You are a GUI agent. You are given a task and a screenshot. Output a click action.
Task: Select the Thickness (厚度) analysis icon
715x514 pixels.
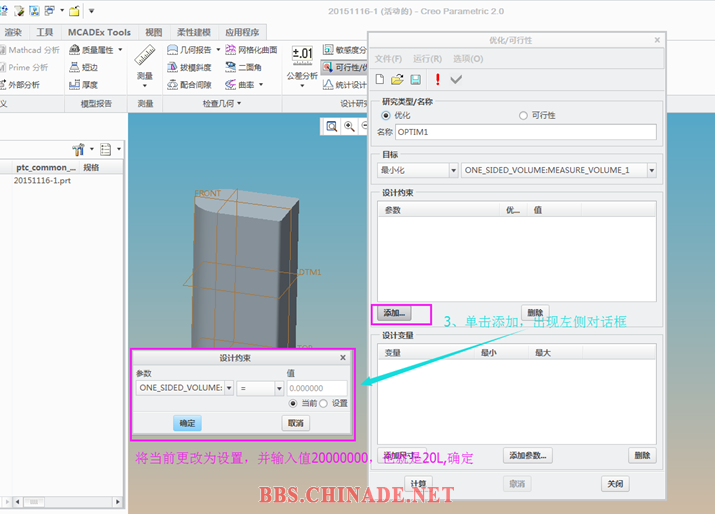point(83,84)
